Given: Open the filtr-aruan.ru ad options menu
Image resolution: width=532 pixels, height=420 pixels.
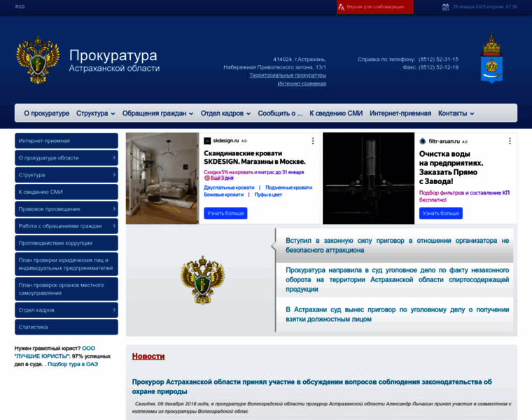Looking at the screenshot, I should coord(510,141).
